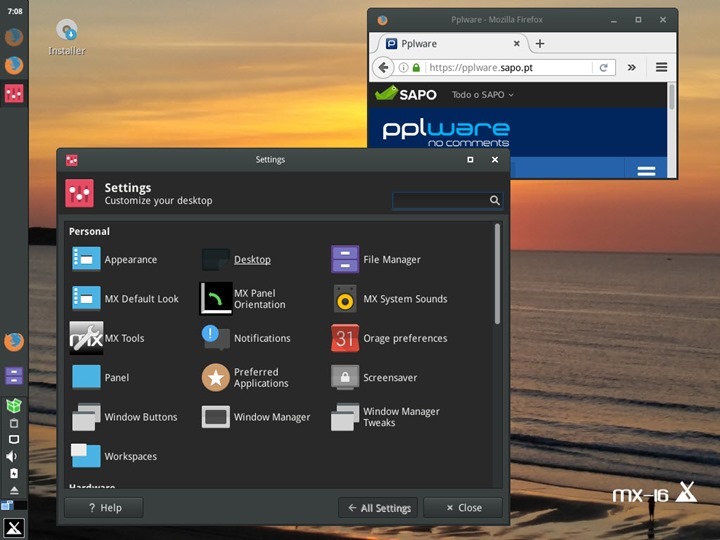Viewport: 720px width, 540px height.
Task: Click the All Settings button
Action: tap(378, 508)
